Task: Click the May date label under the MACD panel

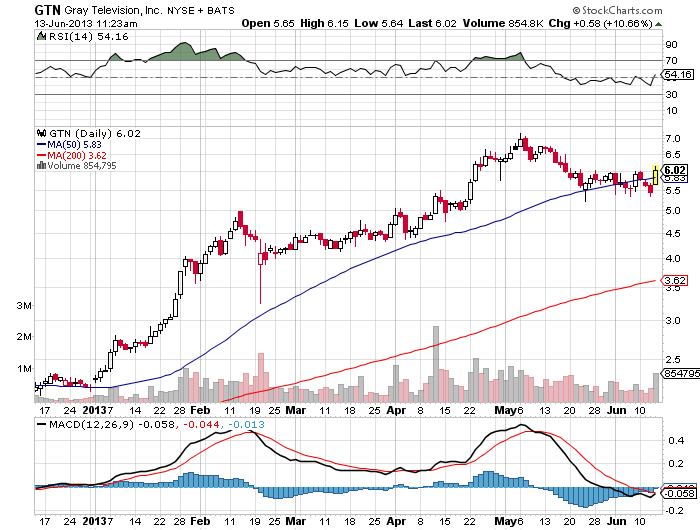Action: pyautogui.click(x=505, y=521)
